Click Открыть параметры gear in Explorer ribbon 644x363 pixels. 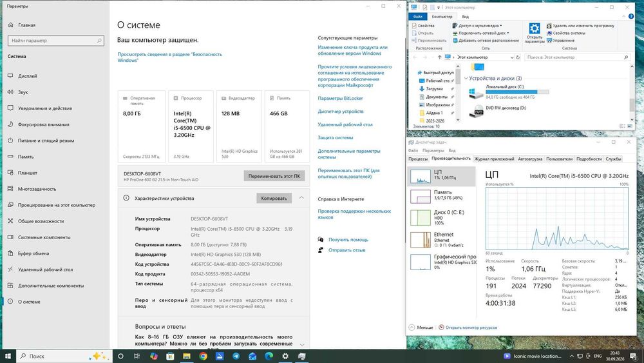coord(535,33)
